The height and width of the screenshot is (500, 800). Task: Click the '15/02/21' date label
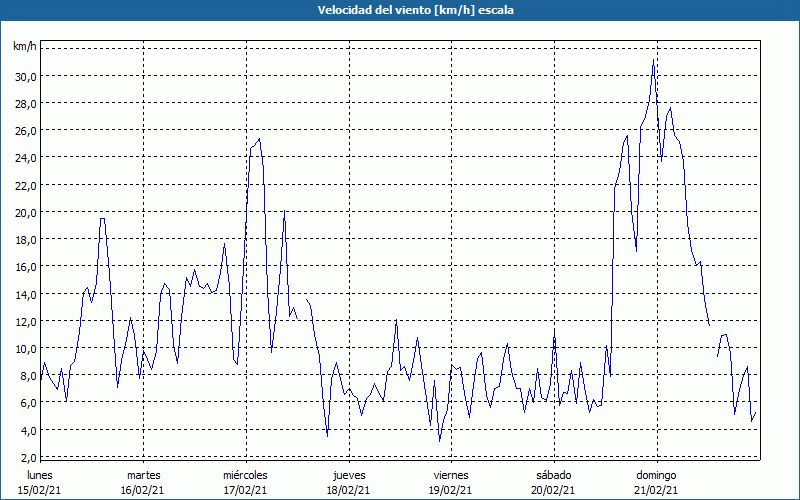(x=39, y=490)
